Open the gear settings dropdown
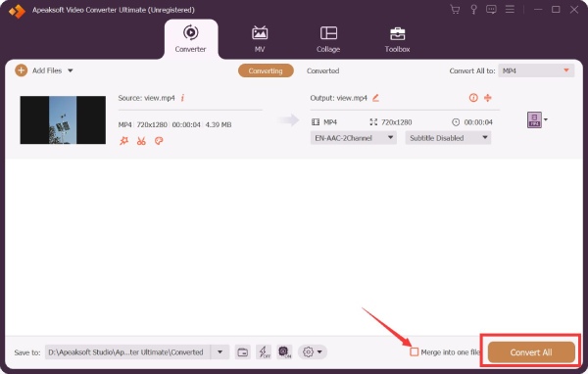This screenshot has width=588, height=374. [313, 352]
